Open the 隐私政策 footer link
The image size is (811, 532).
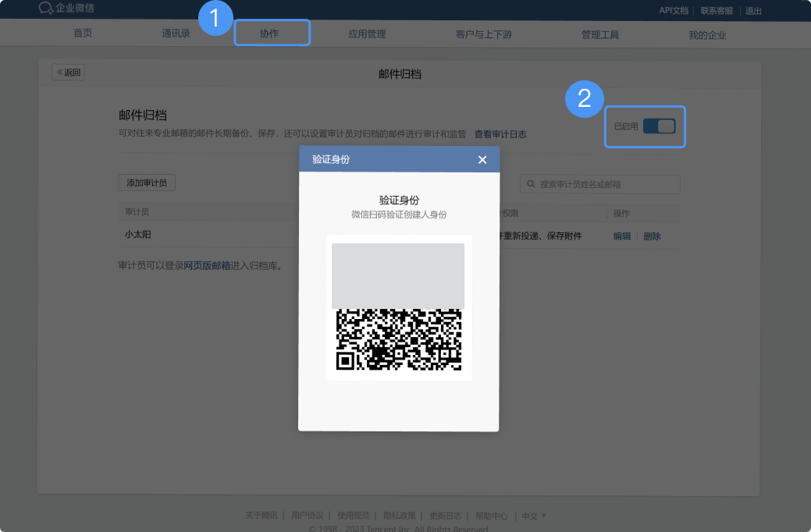coord(400,516)
